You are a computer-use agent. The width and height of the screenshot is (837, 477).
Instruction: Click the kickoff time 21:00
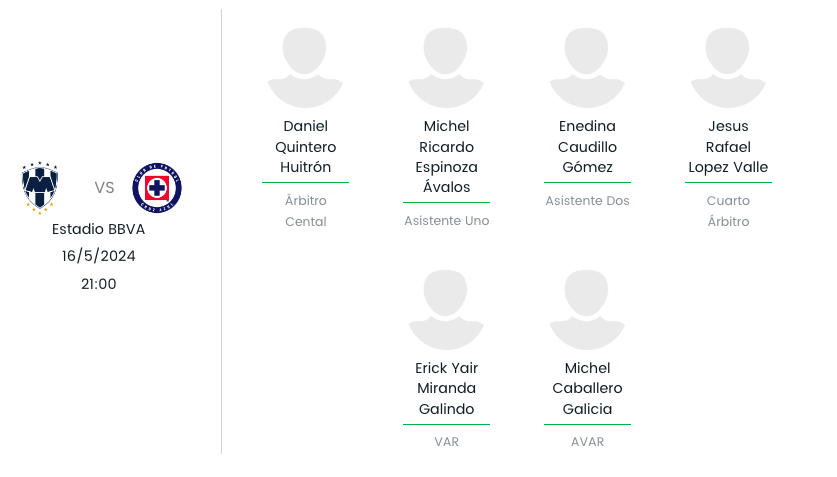(x=99, y=284)
